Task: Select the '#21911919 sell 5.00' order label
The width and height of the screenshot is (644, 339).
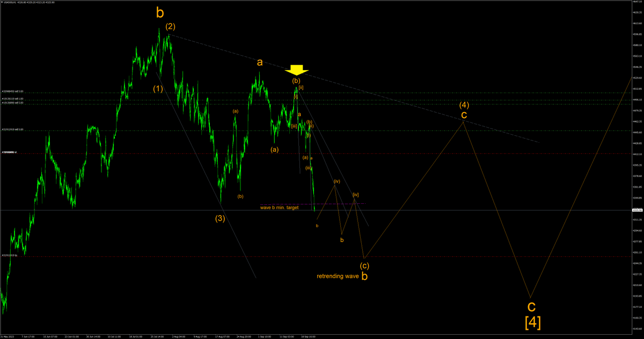Action: pos(12,129)
